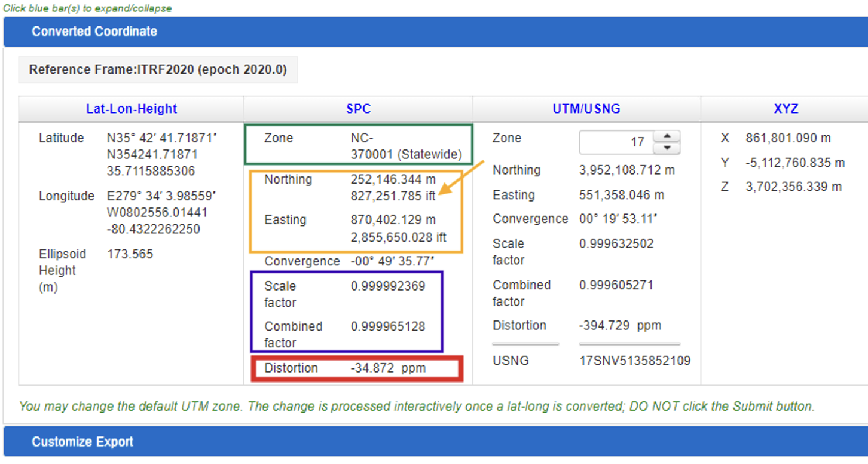Click the SPC distortion value -34.872 ppm
The image size is (868, 464).
[388, 368]
